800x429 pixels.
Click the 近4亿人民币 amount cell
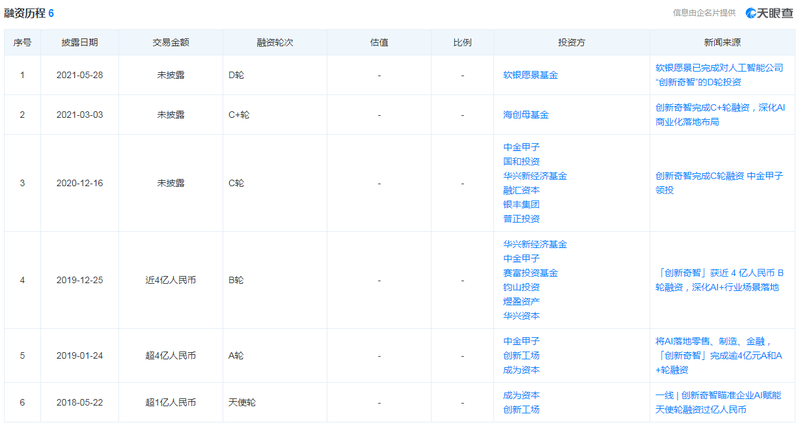tap(170, 280)
